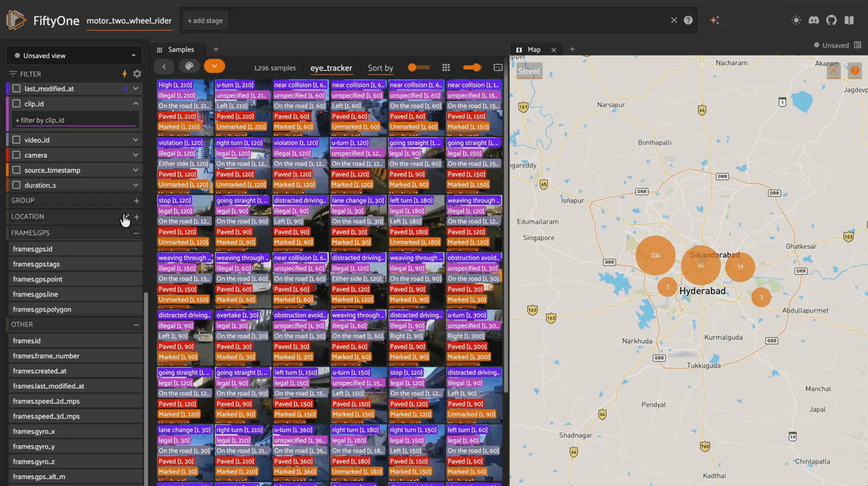The height and width of the screenshot is (486, 868).
Task: Collapse the clip_id filter chevron
Action: pos(135,103)
